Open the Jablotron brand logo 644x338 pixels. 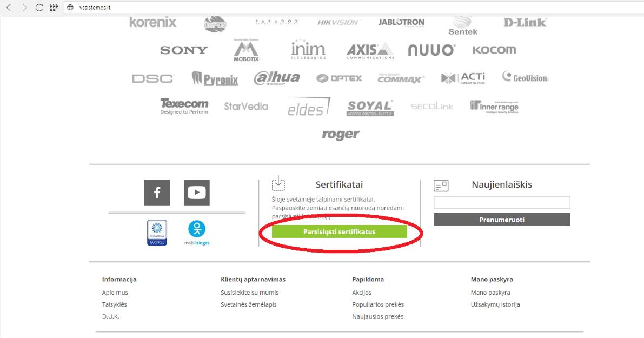401,23
